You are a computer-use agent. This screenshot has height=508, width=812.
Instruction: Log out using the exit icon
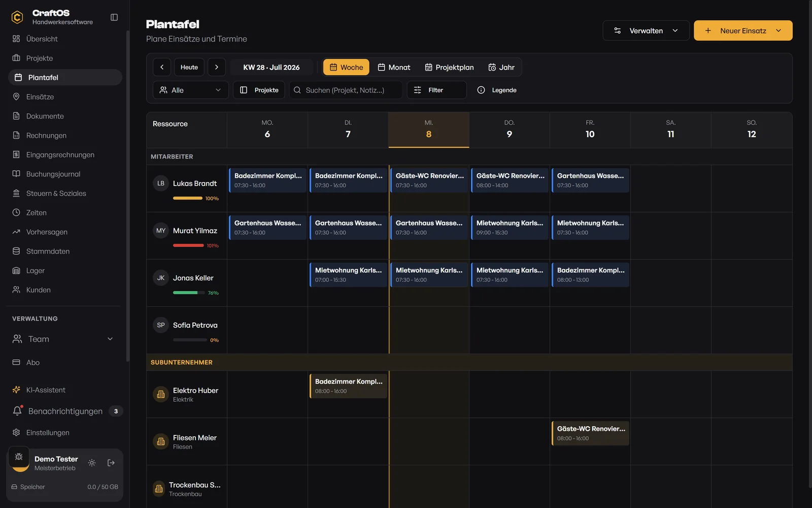[111, 463]
